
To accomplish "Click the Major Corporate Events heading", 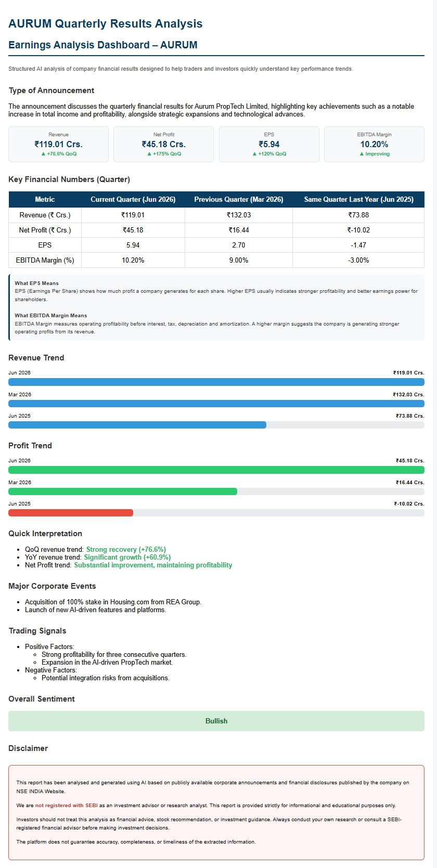I will click(52, 586).
